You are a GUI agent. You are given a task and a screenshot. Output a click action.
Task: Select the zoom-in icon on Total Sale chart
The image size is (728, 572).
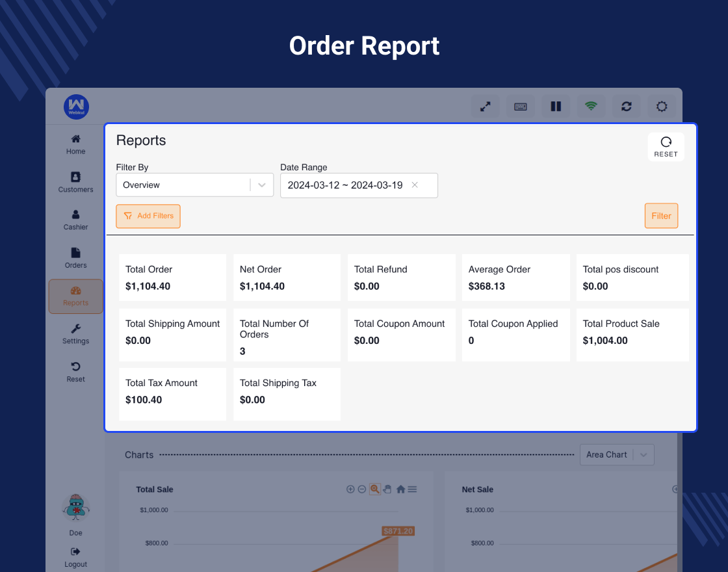coord(350,489)
